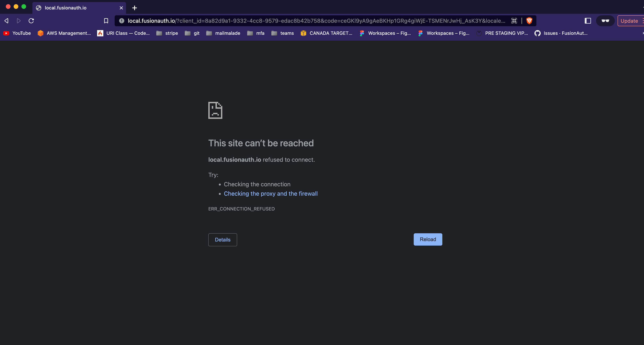Screen dimensions: 644x345
Task: Open URI Class — Code bookmark
Action: pyautogui.click(x=124, y=33)
